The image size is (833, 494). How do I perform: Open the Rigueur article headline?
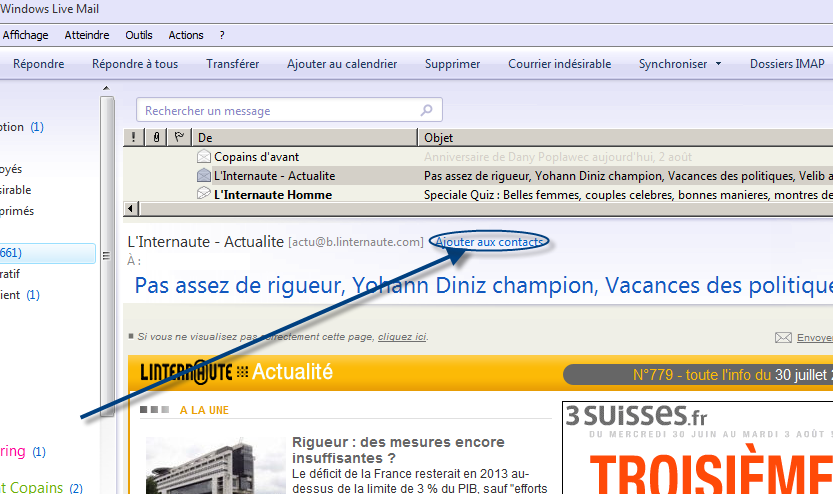(x=398, y=450)
